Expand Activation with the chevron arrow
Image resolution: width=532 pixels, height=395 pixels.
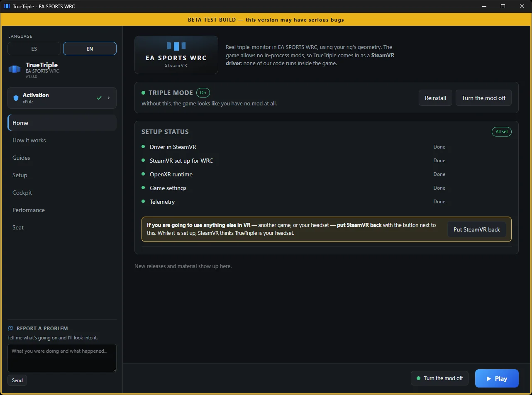(x=109, y=98)
